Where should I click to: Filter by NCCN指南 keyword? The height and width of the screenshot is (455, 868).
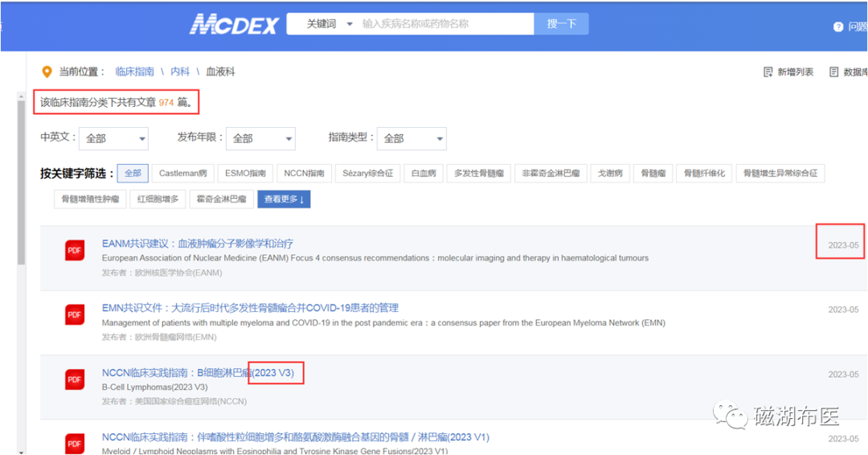tap(304, 174)
